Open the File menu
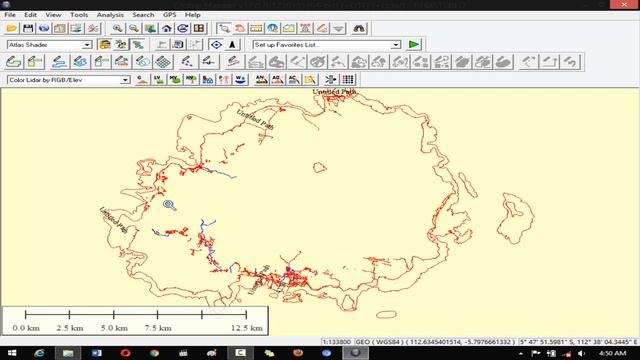This screenshot has width=640, height=360. (x=10, y=15)
